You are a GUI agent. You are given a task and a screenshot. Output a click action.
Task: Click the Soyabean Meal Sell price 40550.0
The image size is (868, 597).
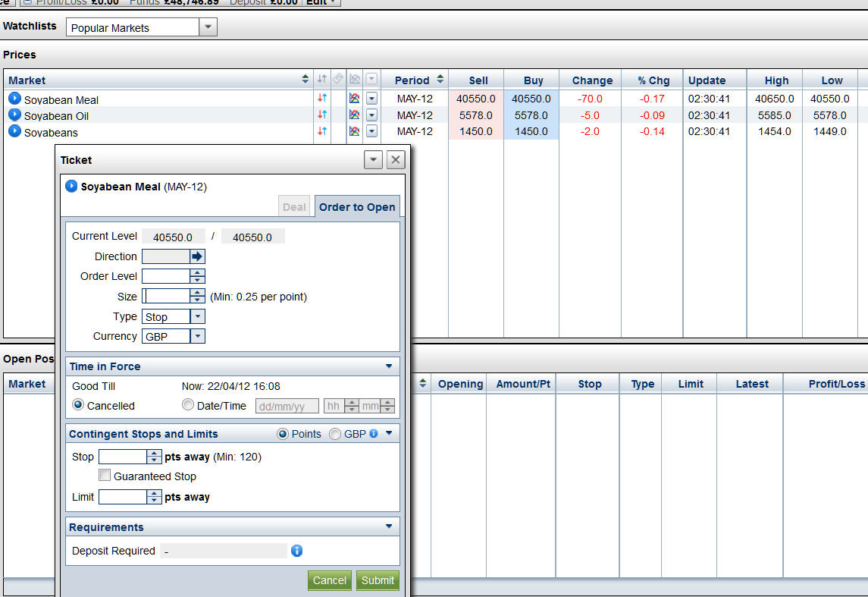coord(475,99)
